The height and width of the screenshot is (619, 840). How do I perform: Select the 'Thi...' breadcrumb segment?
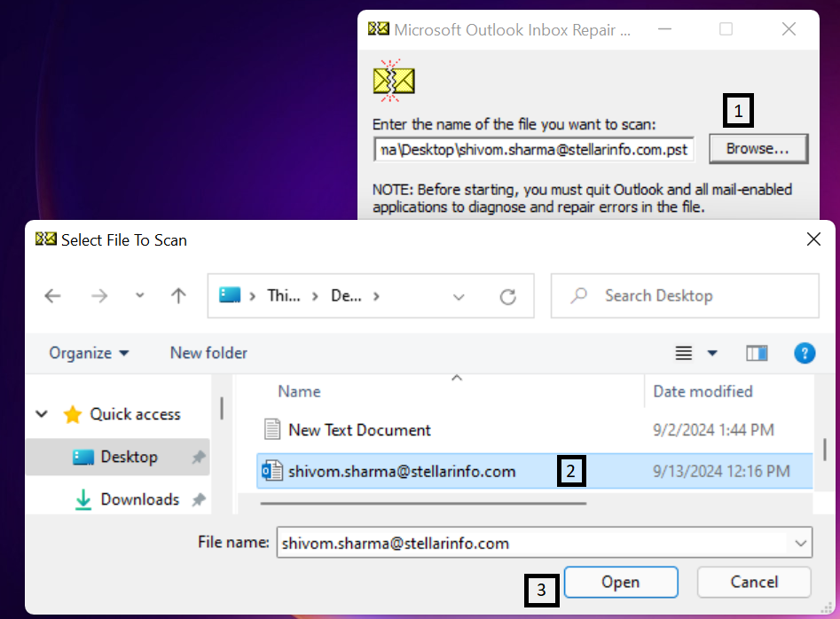tap(284, 295)
